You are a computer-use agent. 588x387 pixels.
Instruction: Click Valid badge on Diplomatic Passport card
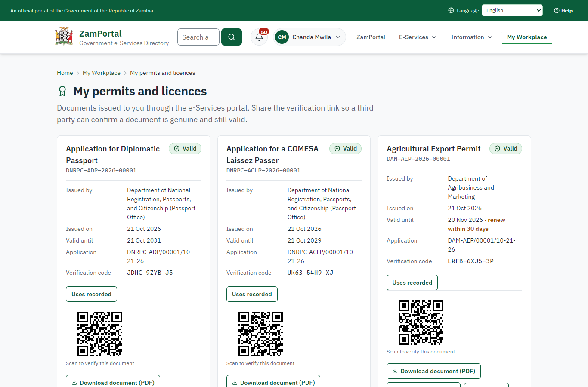[185, 148]
